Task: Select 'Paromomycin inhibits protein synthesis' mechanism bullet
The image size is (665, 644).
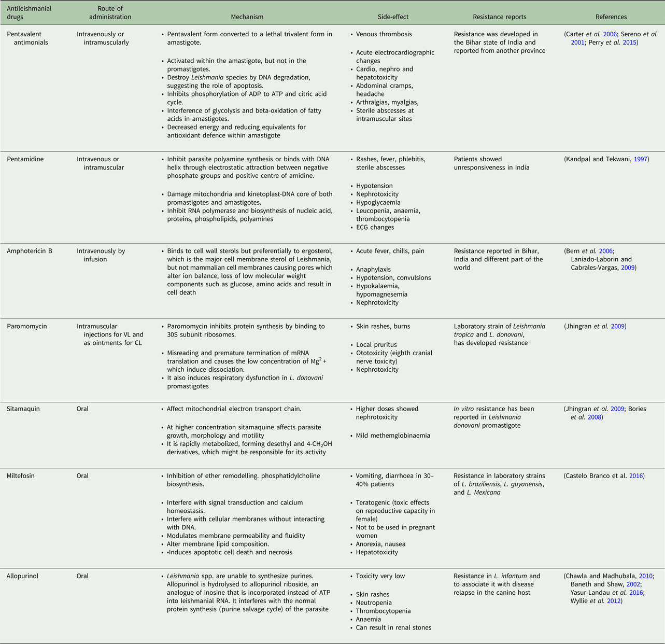Action: (246, 331)
